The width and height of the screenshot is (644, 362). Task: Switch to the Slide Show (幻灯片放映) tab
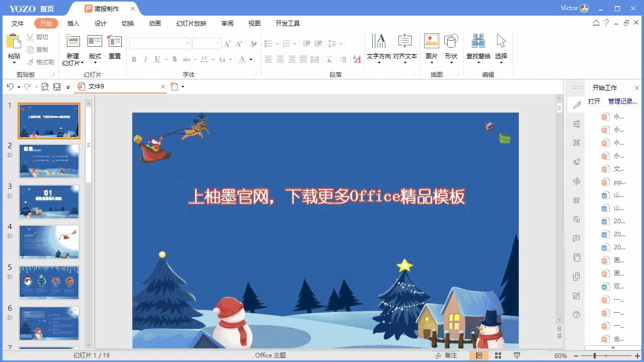coord(191,24)
